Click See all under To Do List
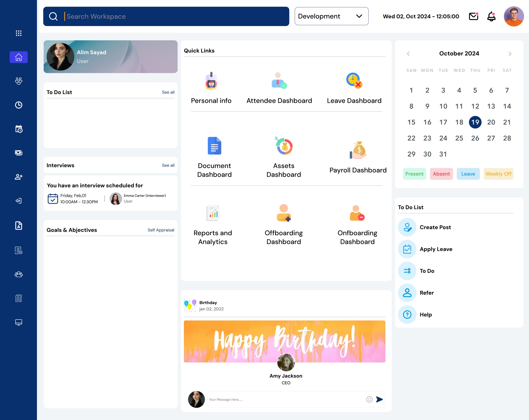The height and width of the screenshot is (420, 529). (x=168, y=92)
